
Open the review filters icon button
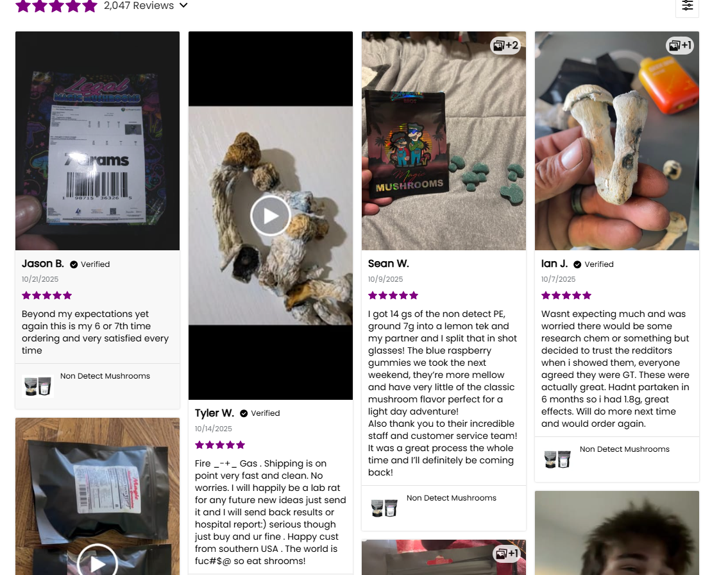click(687, 6)
